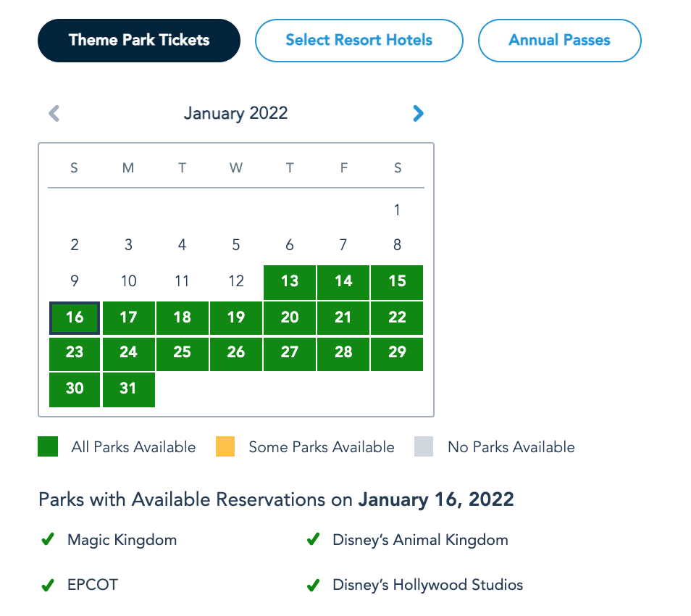Click green checkmark beside EPCOT
The width and height of the screenshot is (691, 616).
tap(48, 585)
